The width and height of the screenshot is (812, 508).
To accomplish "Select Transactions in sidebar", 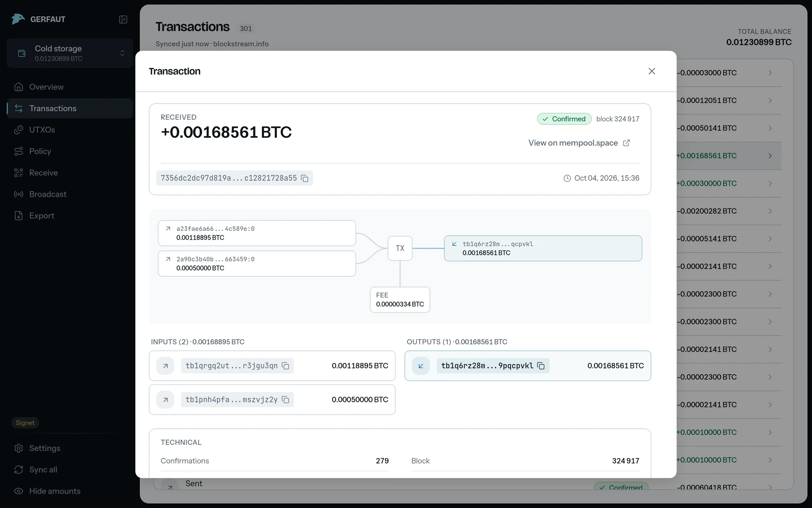I will click(x=70, y=109).
